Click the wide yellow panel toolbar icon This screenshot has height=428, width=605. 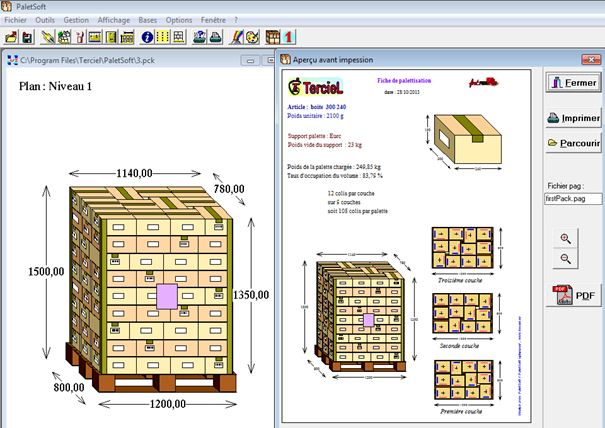(x=95, y=37)
